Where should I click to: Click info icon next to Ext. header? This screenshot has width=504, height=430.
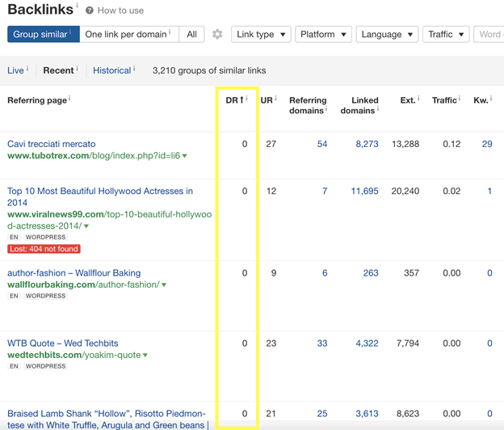click(x=418, y=98)
